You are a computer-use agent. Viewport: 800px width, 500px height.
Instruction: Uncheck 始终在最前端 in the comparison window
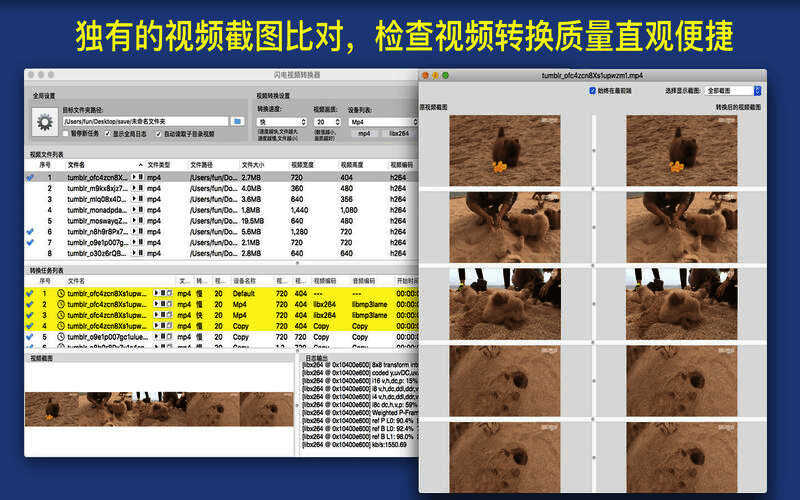[x=593, y=90]
